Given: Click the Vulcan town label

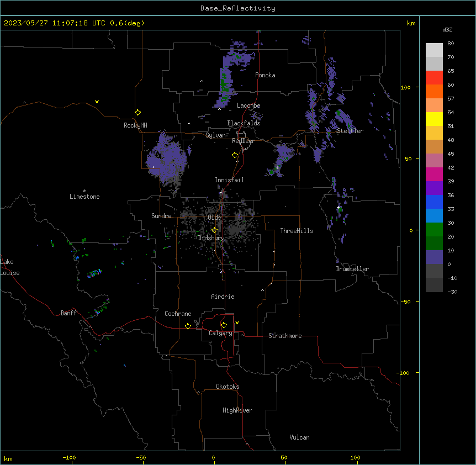Looking at the screenshot, I should [x=300, y=437].
